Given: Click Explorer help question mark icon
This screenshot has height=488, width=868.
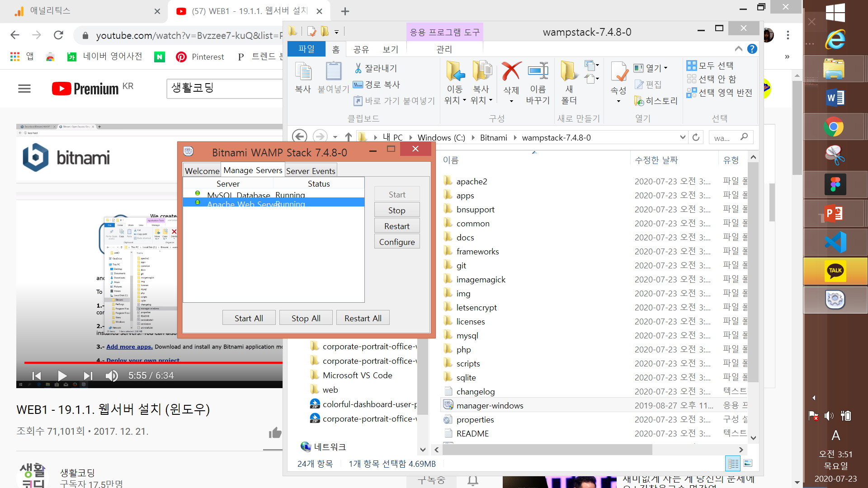Looking at the screenshot, I should click(x=752, y=49).
